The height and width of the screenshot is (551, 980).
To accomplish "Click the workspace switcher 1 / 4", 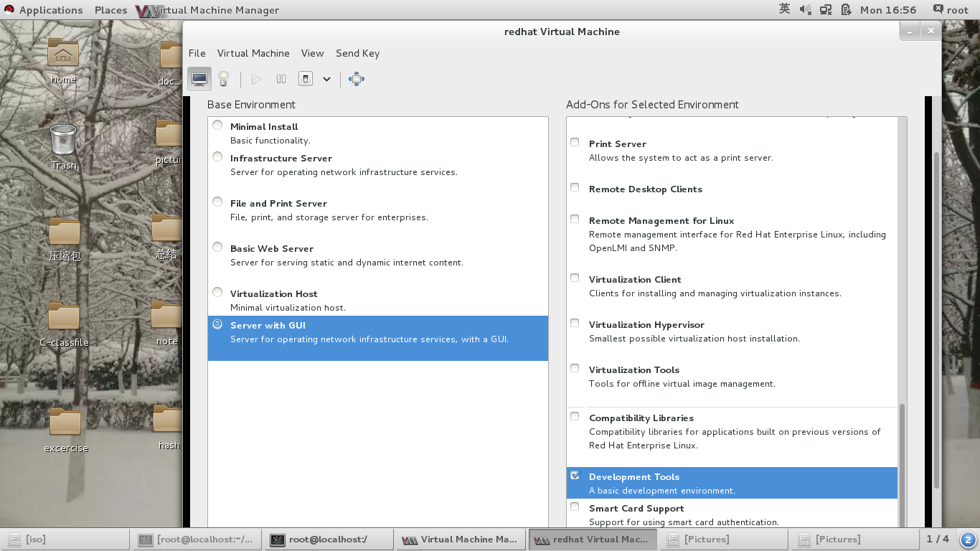I will [x=937, y=539].
